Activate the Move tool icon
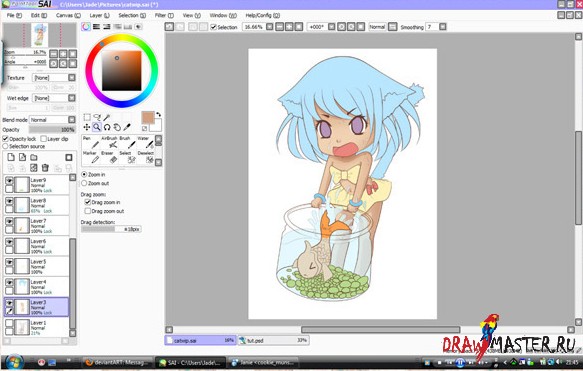The width and height of the screenshot is (583, 371). (x=87, y=127)
